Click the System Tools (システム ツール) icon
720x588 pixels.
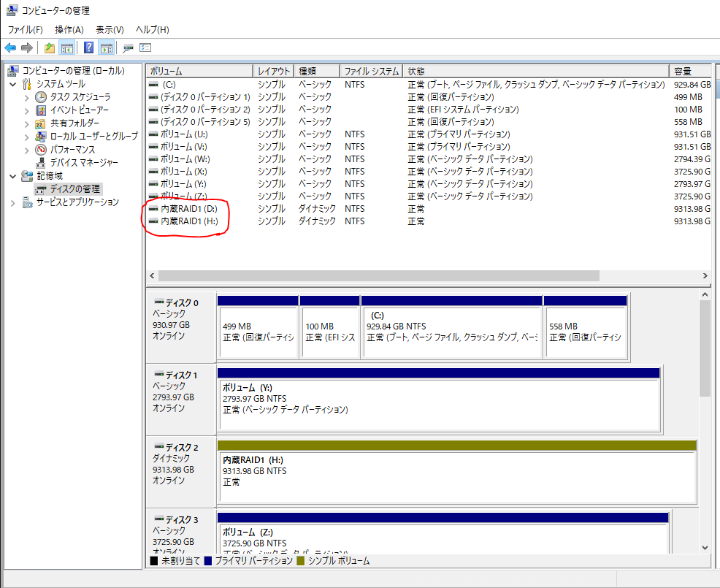click(27, 83)
